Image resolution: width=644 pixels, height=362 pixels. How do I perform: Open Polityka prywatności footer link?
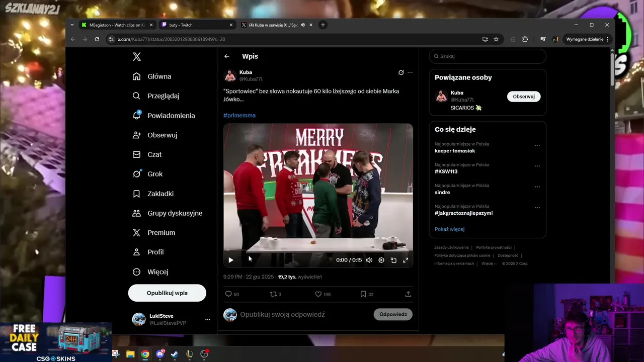coord(494,247)
